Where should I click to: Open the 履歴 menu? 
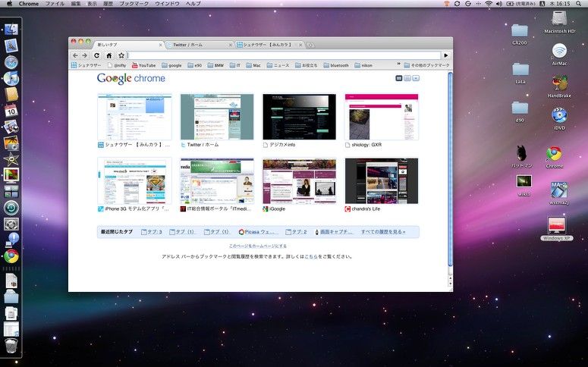coord(108,3)
